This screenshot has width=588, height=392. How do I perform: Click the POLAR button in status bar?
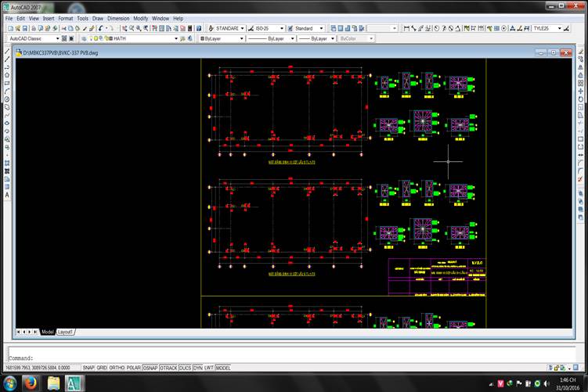tap(133, 367)
